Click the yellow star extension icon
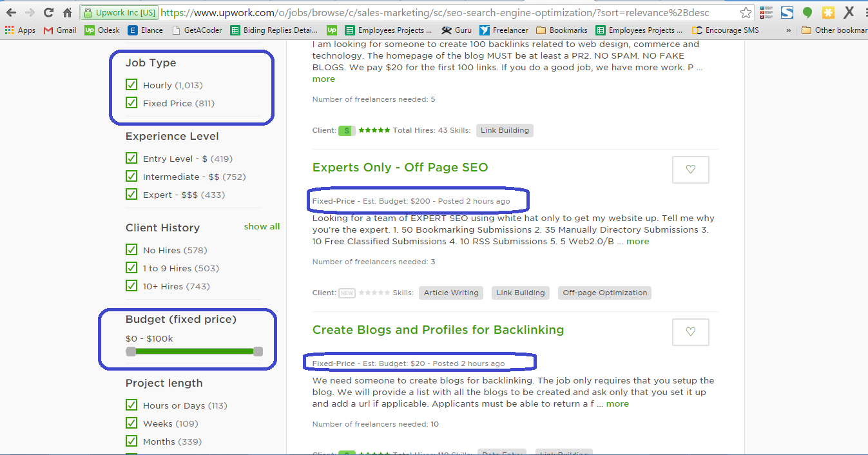The width and height of the screenshot is (868, 455). point(828,12)
